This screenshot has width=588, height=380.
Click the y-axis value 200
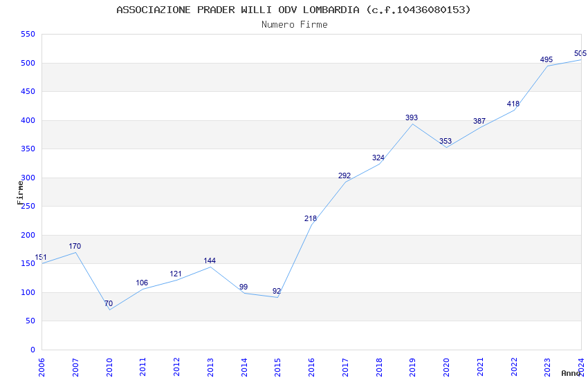[x=28, y=235]
